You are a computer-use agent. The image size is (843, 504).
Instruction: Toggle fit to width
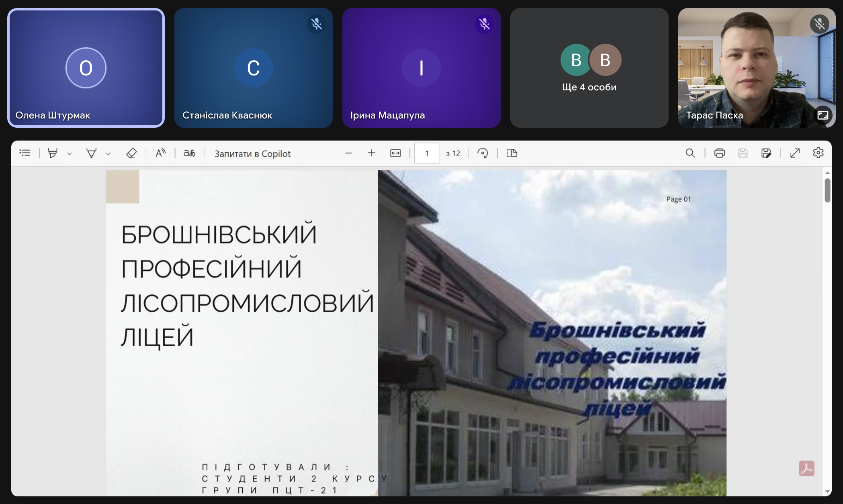[395, 153]
